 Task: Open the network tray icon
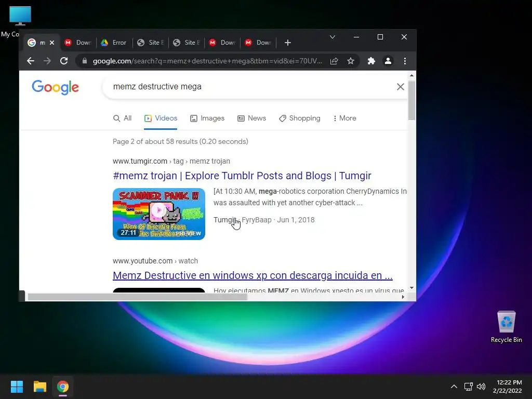point(468,387)
